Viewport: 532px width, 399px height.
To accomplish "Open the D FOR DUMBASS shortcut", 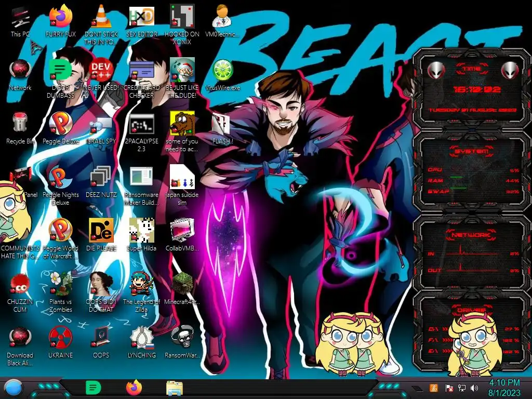I will coord(60,79).
